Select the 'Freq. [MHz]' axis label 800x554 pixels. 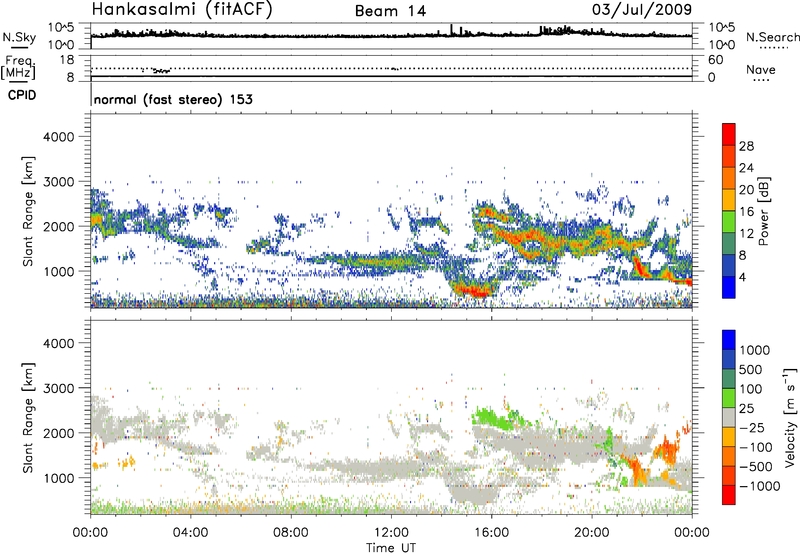[19, 67]
